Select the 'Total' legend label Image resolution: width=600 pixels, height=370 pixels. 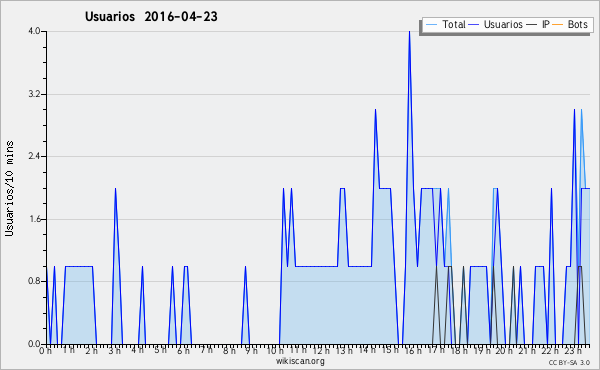454,24
